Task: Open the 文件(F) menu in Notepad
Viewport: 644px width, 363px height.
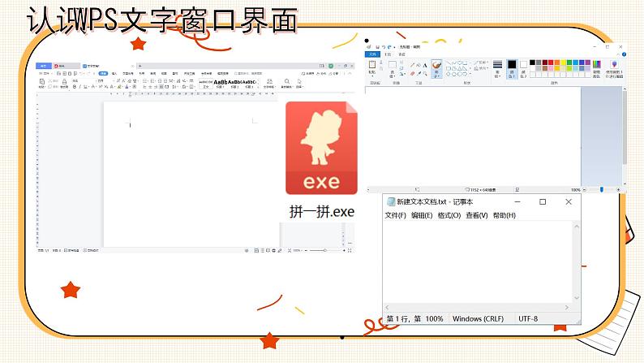Action: pos(395,215)
